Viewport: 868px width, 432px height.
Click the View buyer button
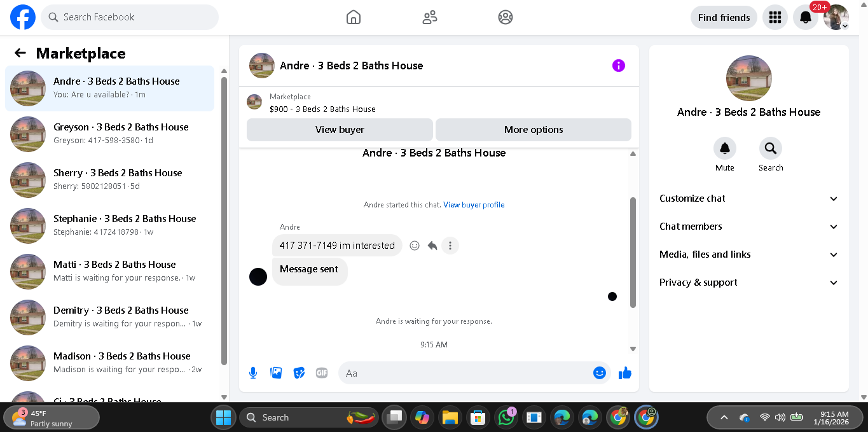(340, 130)
